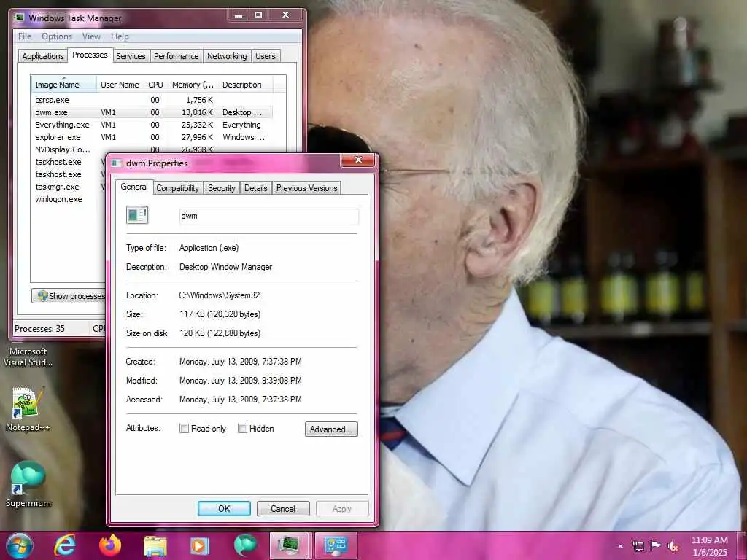
Task: Open the Notepad++ desktop shortcut
Action: click(27, 409)
